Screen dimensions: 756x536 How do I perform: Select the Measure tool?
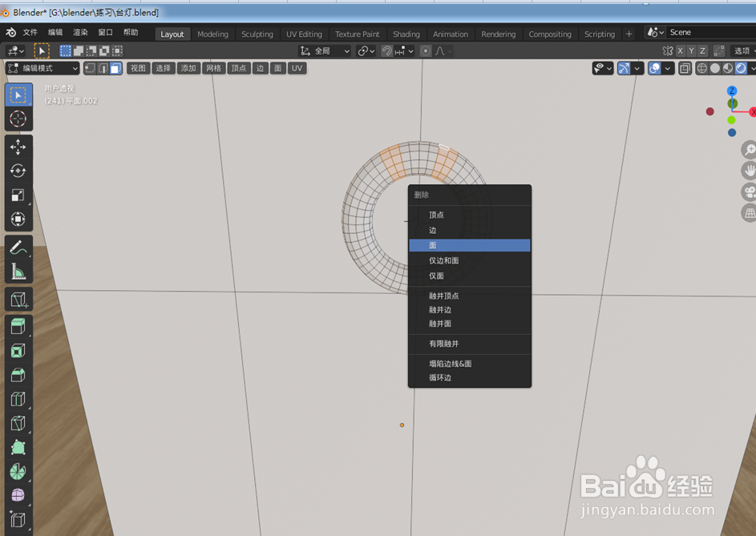coord(18,272)
